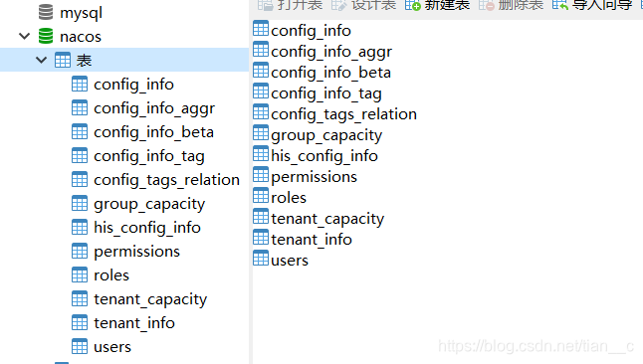Image resolution: width=643 pixels, height=364 pixels.
Task: Collapse the nacos database node
Action: pos(25,36)
